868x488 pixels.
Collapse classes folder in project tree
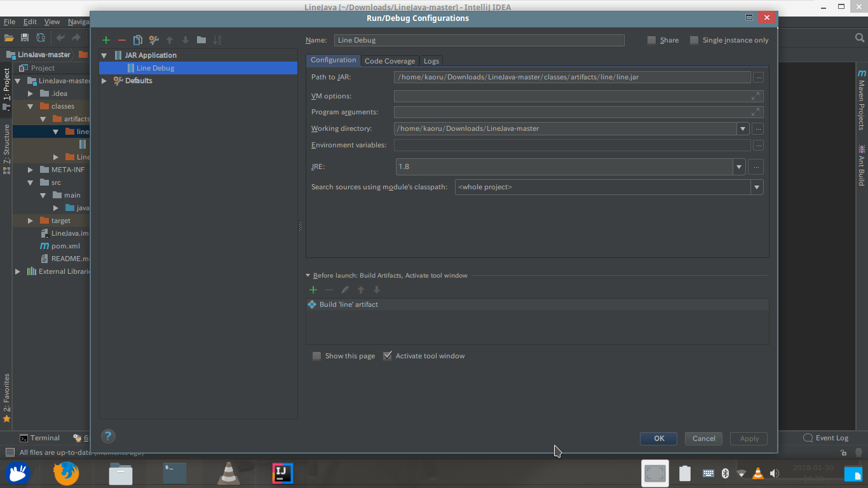click(30, 106)
